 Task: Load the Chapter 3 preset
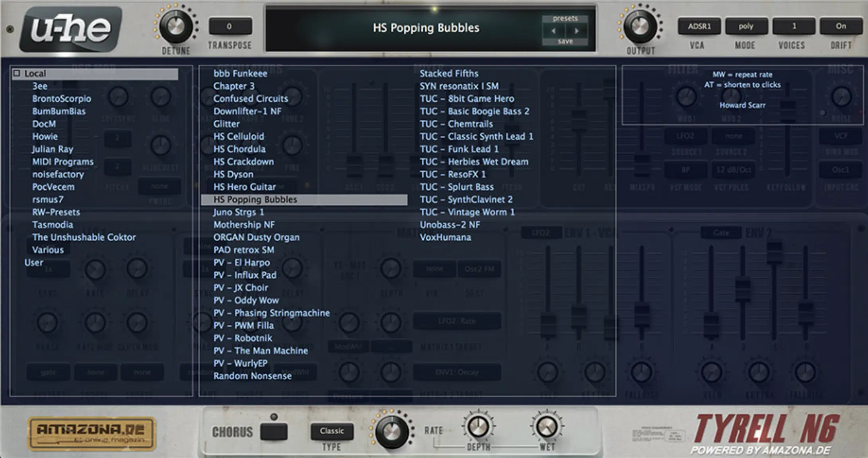coord(234,86)
